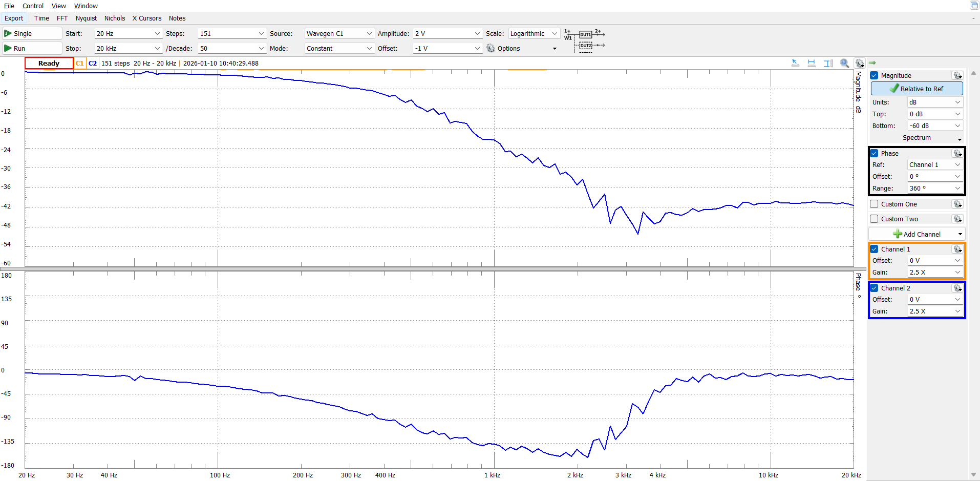980x481 pixels.
Task: Expand the Source Wavegen C1 dropdown
Action: point(339,33)
